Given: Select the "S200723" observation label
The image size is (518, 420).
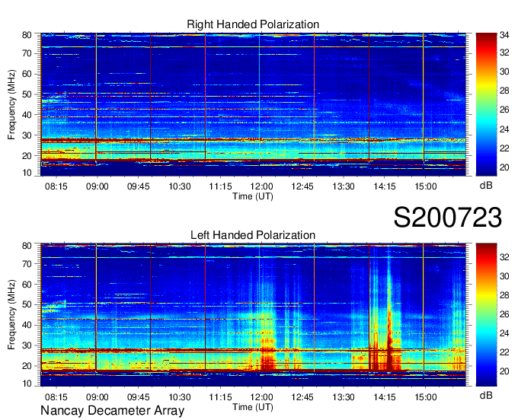Looking at the screenshot, I should pos(448,218).
